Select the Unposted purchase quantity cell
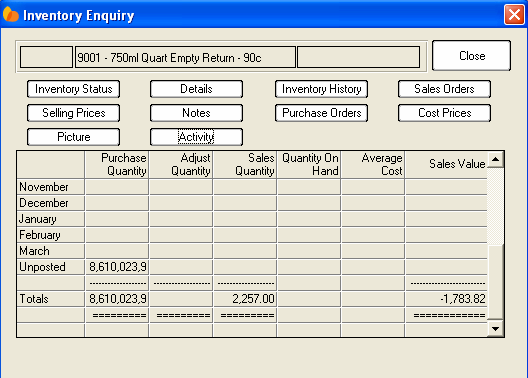This screenshot has height=378, width=528. (x=117, y=267)
